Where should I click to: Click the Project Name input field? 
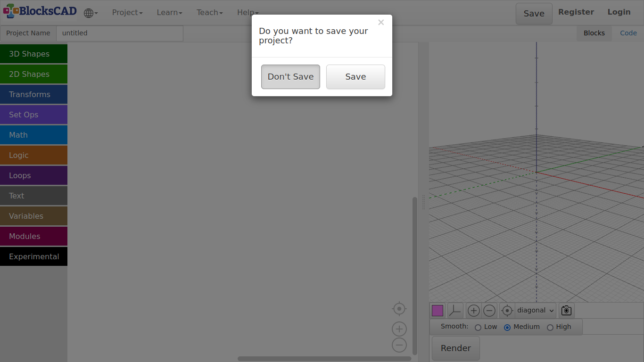click(x=119, y=33)
